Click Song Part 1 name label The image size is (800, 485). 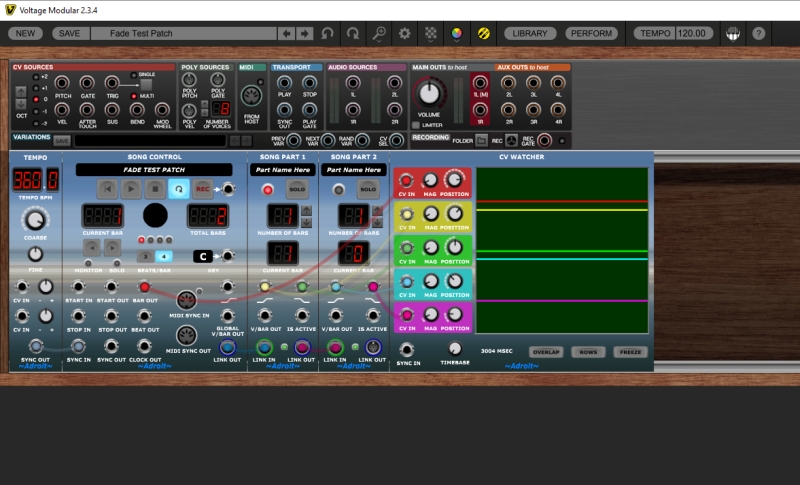tap(283, 170)
